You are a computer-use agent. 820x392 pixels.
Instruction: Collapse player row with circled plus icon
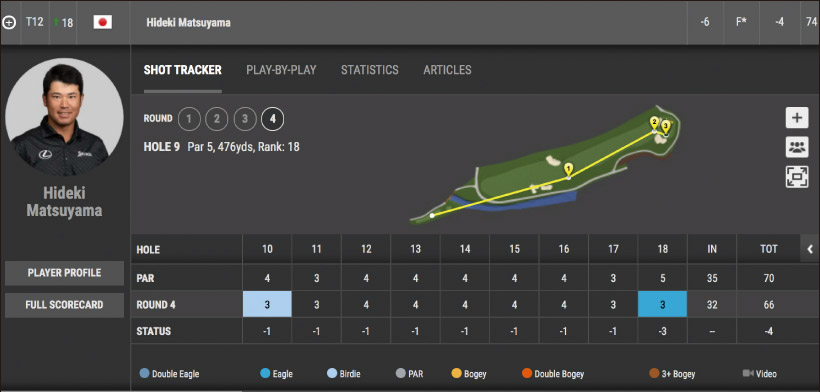pyautogui.click(x=9, y=23)
